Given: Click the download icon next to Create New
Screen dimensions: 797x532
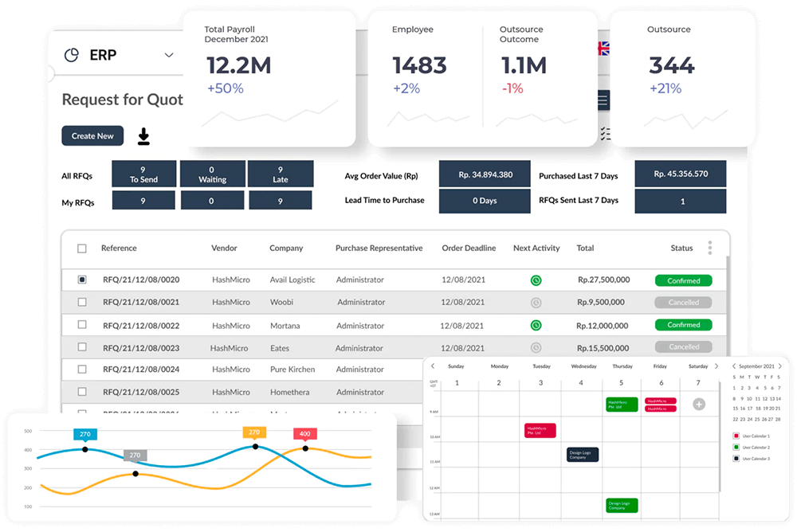Looking at the screenshot, I should click(x=143, y=136).
